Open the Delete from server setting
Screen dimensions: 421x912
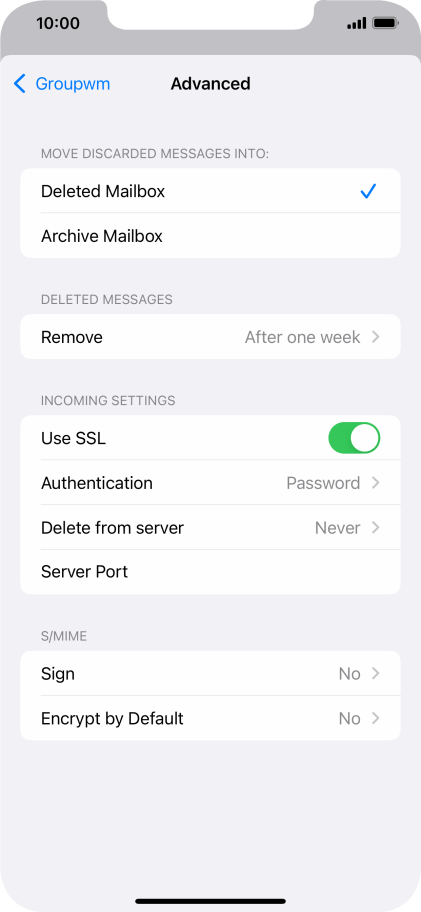pos(210,528)
